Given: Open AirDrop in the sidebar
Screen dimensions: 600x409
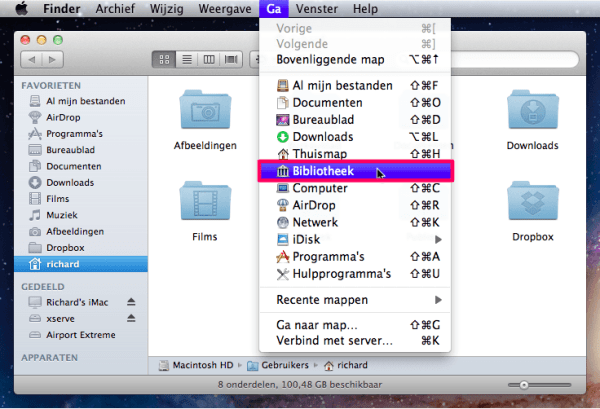Looking at the screenshot, I should pyautogui.click(x=81, y=117).
